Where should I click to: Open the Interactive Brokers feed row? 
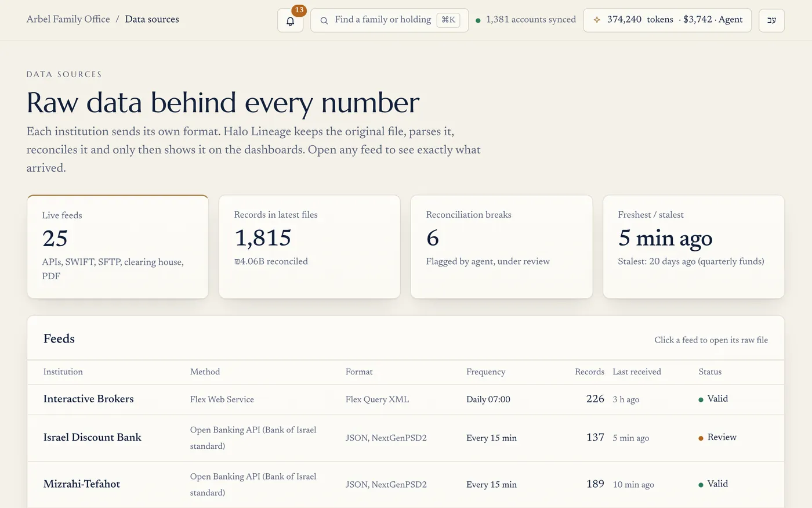[x=406, y=399]
